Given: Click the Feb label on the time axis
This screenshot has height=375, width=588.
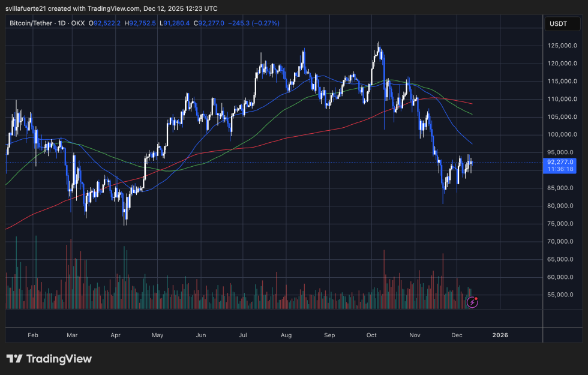Looking at the screenshot, I should pos(33,335).
